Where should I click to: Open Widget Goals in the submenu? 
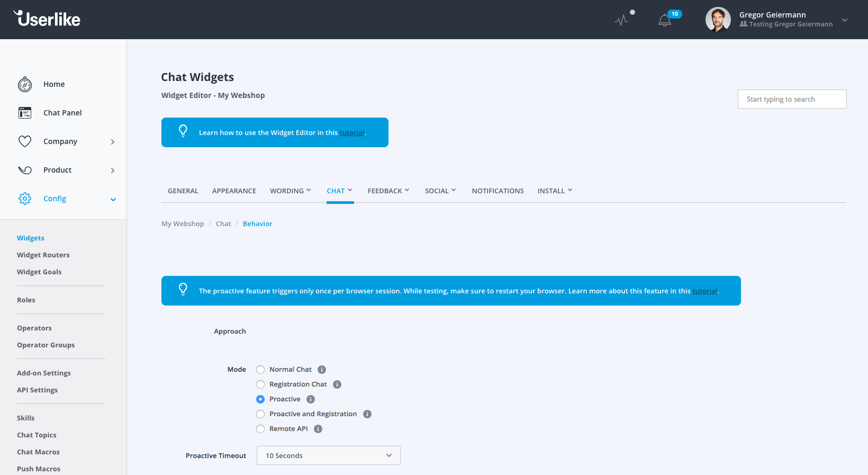click(39, 272)
